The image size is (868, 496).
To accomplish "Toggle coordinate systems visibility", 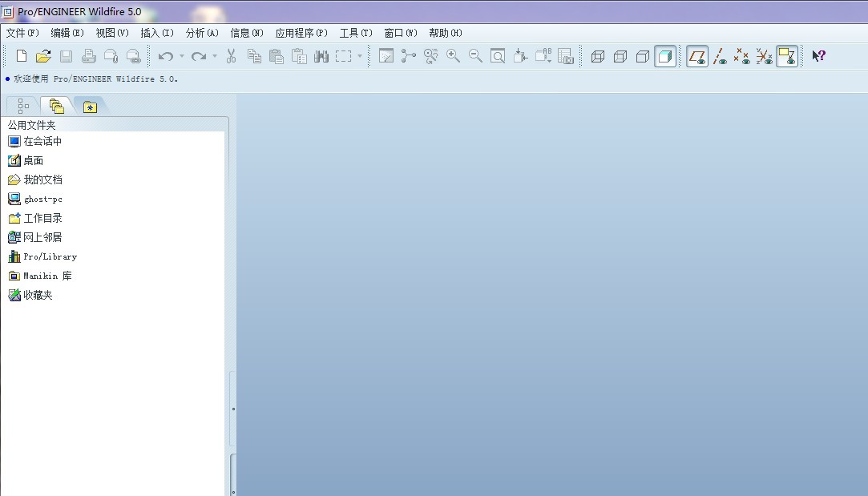I will click(765, 56).
